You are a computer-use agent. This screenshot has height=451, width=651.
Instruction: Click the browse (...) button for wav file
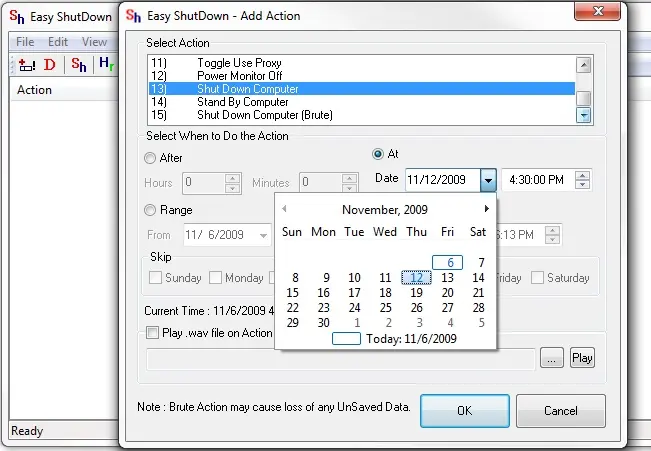(x=551, y=358)
